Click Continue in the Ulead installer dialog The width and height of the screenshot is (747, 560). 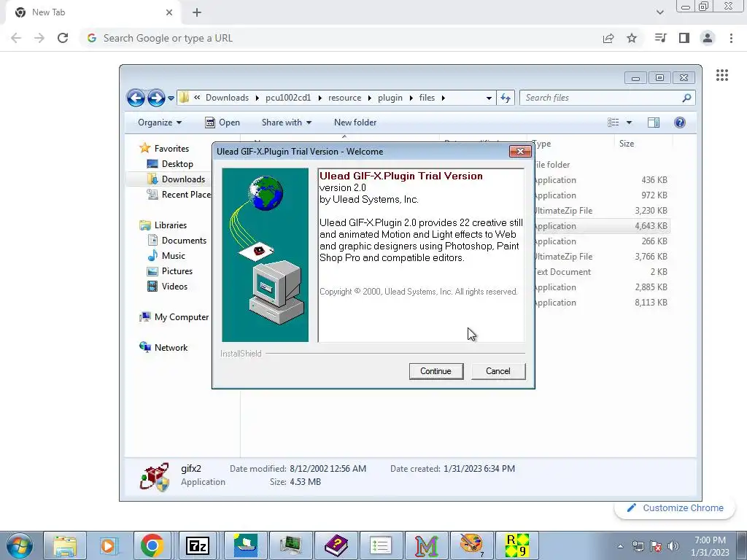(436, 371)
